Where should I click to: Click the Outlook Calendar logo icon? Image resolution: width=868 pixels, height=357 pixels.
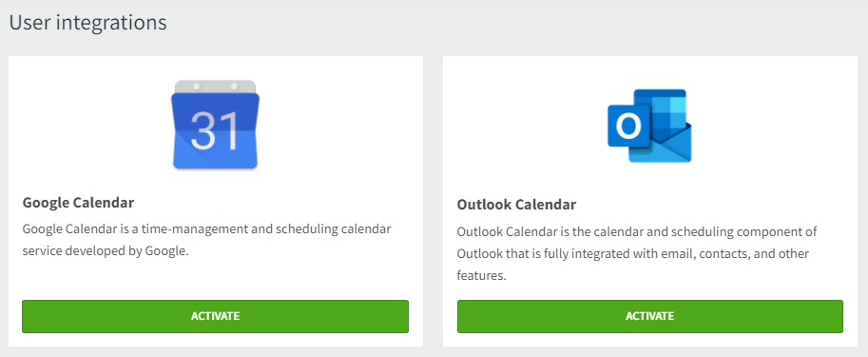[x=650, y=126]
